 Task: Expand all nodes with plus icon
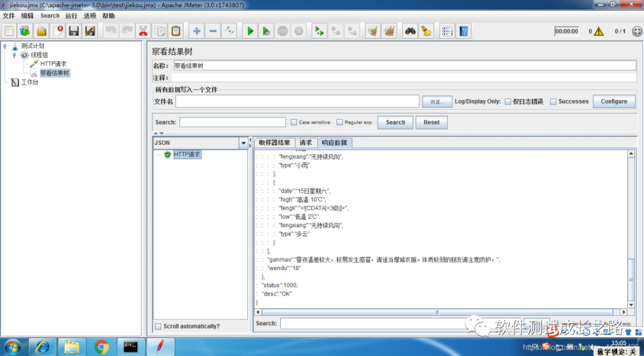click(x=197, y=31)
